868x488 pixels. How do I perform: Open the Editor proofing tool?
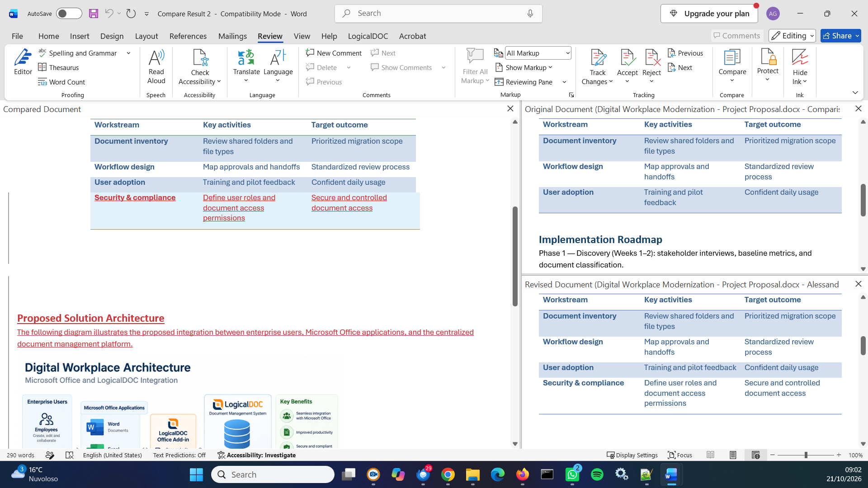[23, 62]
